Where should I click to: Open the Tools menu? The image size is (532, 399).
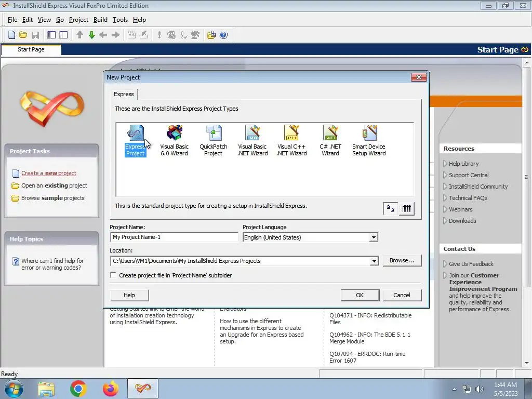(x=120, y=20)
